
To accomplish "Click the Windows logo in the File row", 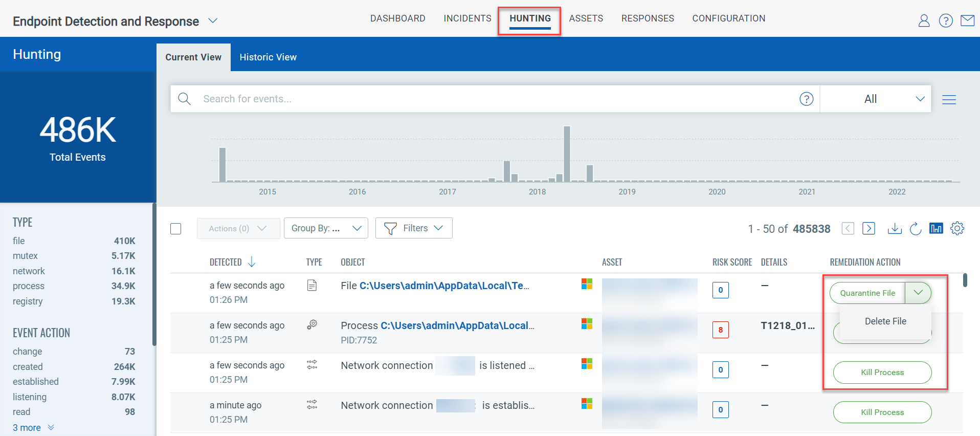I will pyautogui.click(x=587, y=284).
